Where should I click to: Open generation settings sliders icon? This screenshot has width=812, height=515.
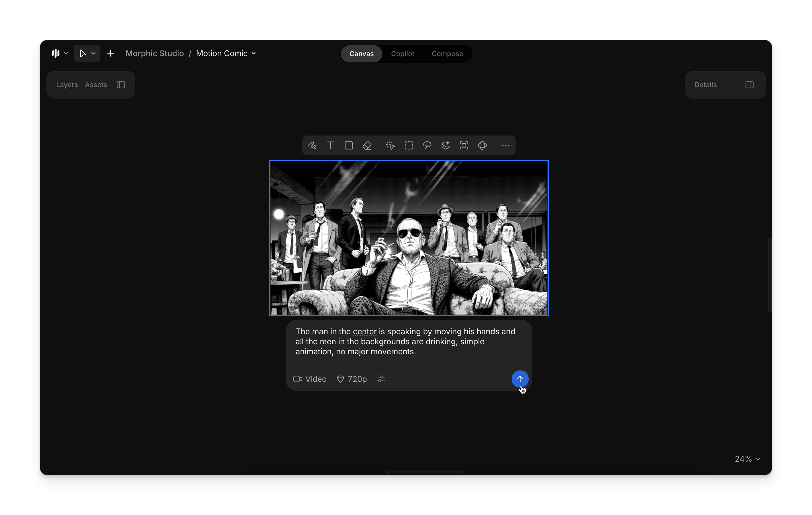coord(381,379)
